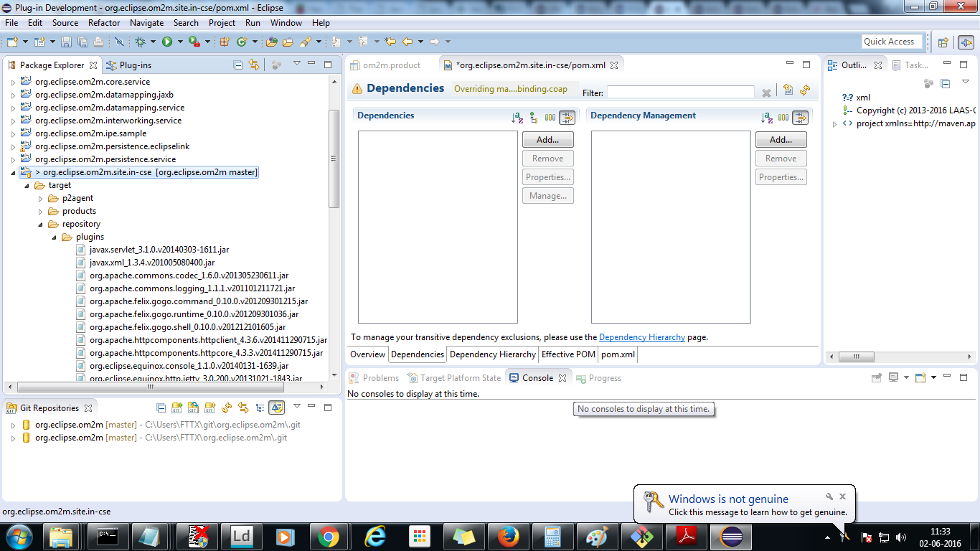Click Package Explorer horizontal scrollbar
The width and height of the screenshot is (980, 551).
pos(151,387)
